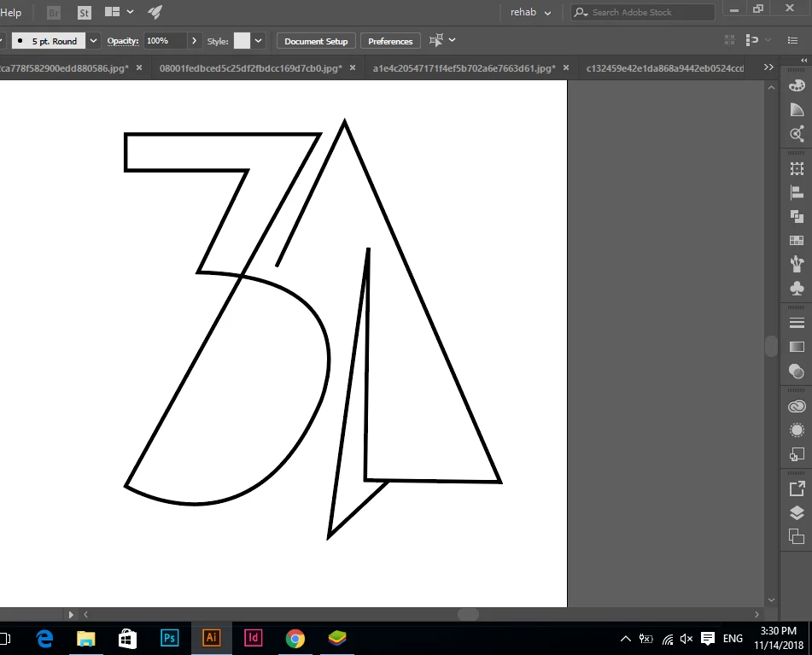
Task: Open the Brushes panel icon
Action: [x=797, y=264]
